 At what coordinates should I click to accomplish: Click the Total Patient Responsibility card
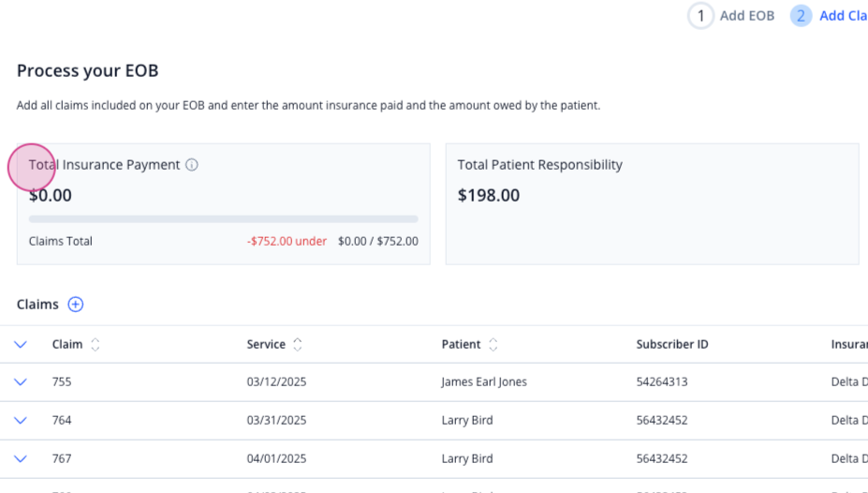[x=652, y=203]
